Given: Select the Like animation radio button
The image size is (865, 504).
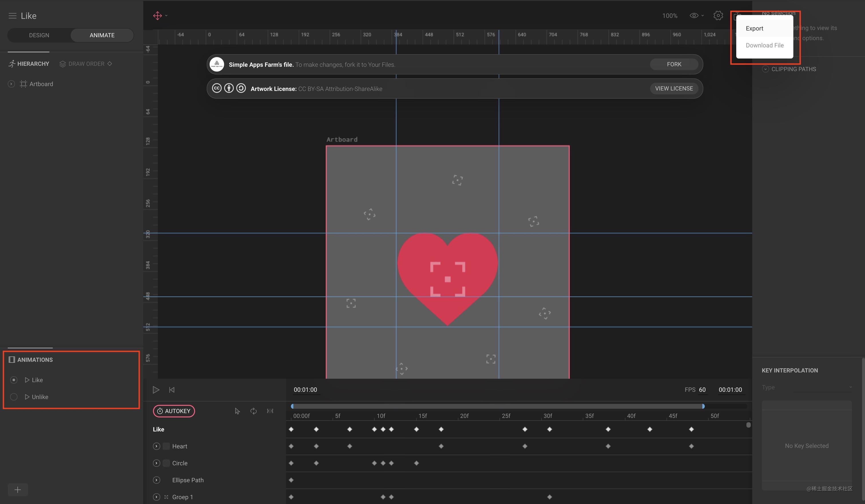Looking at the screenshot, I should tap(14, 380).
